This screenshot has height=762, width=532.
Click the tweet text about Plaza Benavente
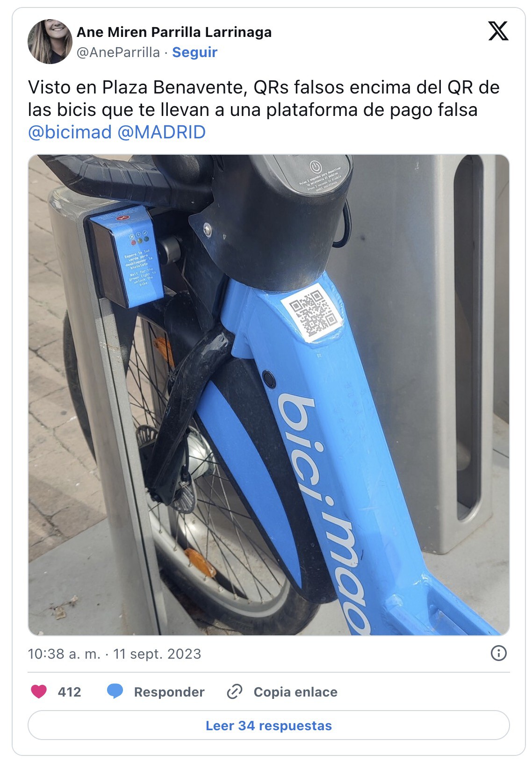(x=264, y=99)
